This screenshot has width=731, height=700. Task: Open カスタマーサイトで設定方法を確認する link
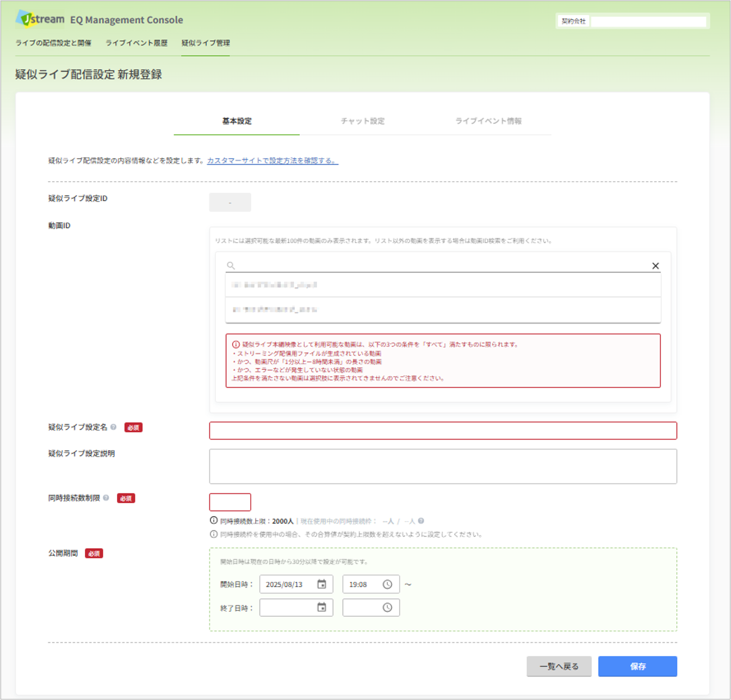(x=272, y=161)
